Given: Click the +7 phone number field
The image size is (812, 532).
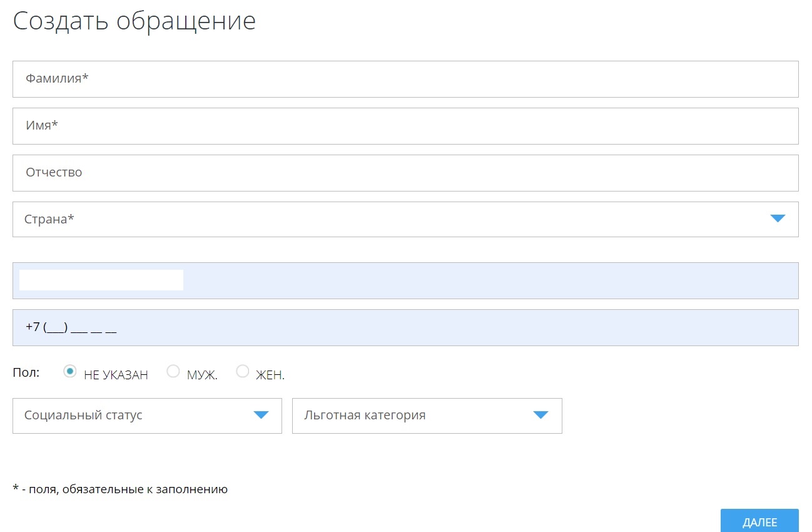Looking at the screenshot, I should [405, 327].
